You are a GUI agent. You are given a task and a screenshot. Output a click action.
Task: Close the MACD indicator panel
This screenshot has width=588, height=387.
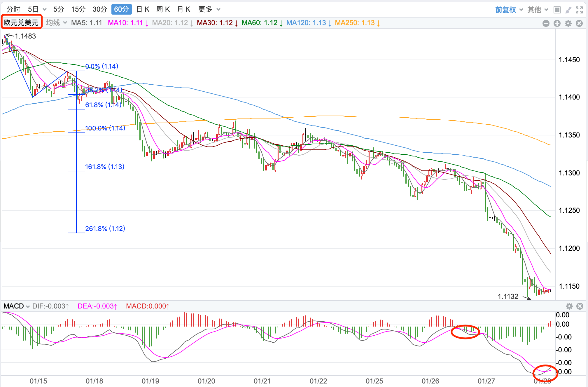pos(580,306)
